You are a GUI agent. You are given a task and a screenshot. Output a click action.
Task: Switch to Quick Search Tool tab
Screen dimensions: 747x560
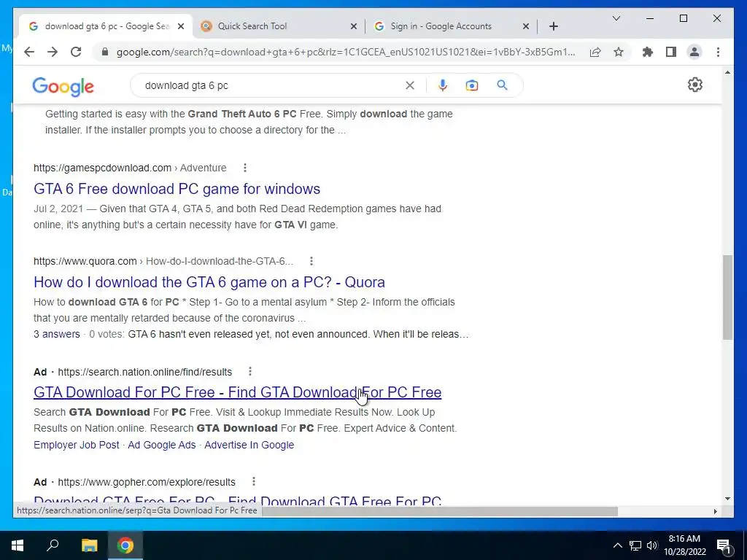click(278, 26)
